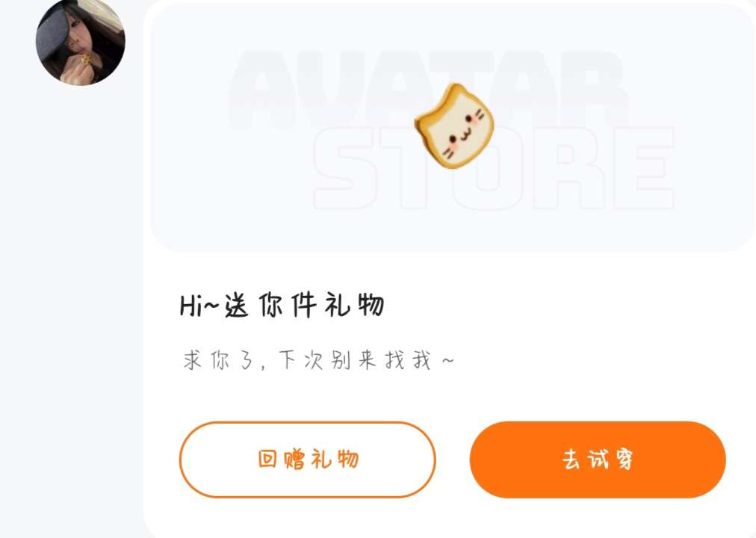Tap the small cookie held in avatar photo

[x=87, y=59]
